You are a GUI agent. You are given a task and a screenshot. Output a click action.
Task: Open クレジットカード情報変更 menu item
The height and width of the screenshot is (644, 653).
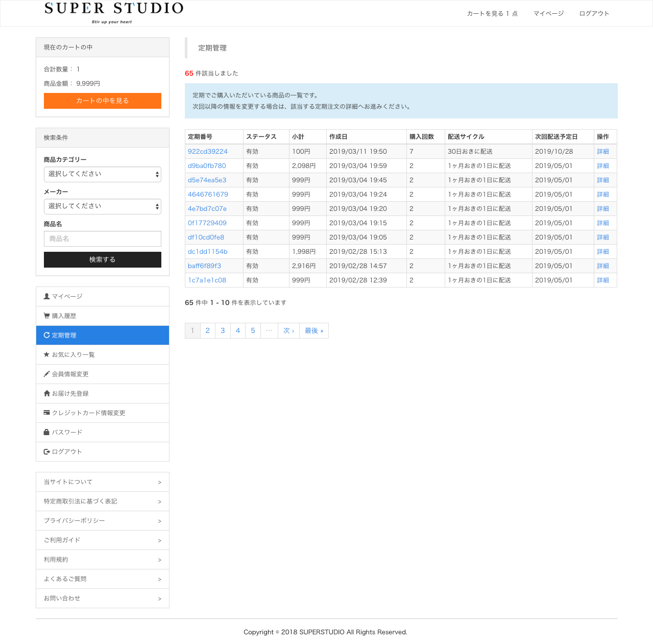click(x=103, y=413)
